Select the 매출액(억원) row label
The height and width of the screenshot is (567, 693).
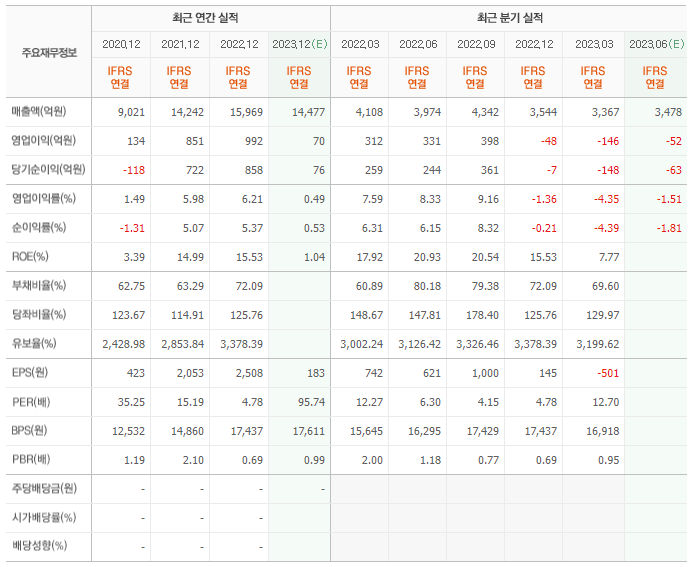click(39, 111)
